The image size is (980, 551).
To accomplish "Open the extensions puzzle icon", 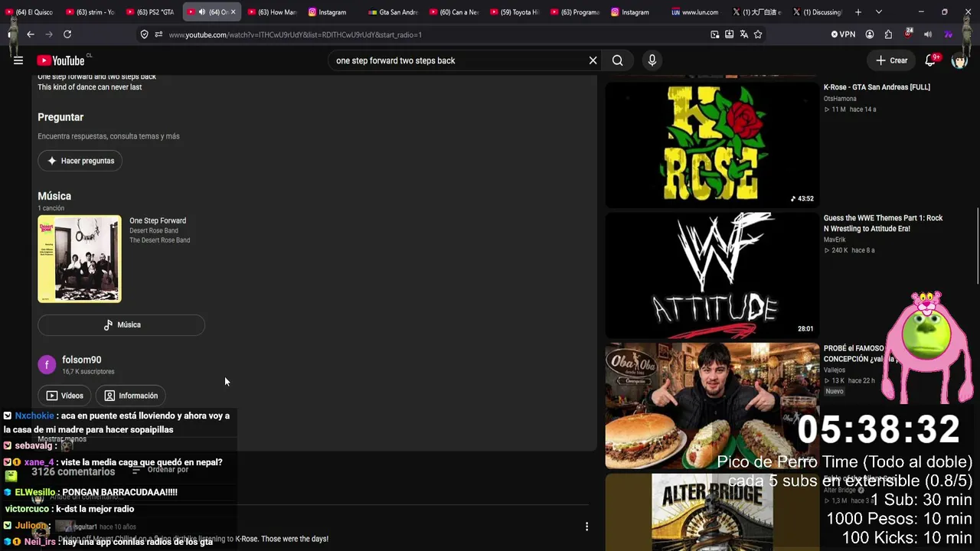I will tap(888, 34).
